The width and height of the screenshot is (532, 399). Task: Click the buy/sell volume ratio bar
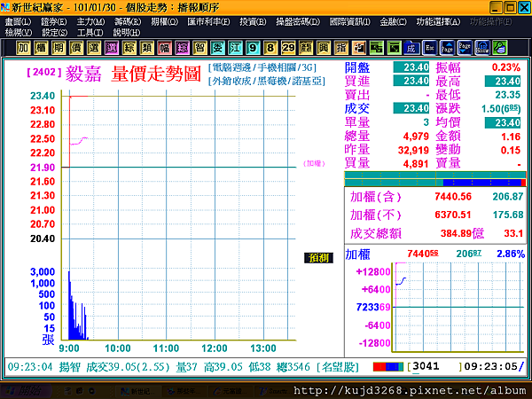[435, 179]
